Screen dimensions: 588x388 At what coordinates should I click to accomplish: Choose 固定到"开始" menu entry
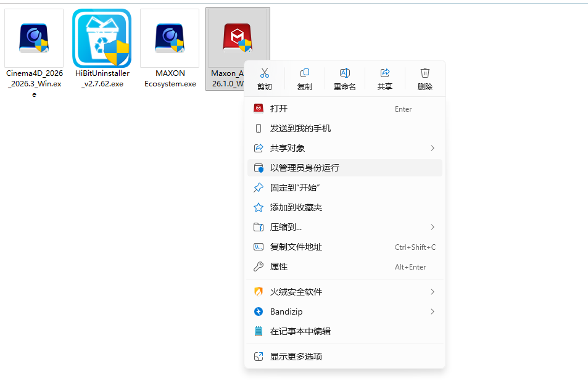coord(345,188)
